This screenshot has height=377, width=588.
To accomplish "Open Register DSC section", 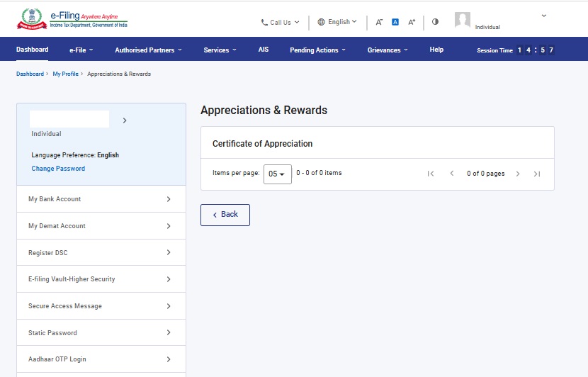I will pos(101,252).
